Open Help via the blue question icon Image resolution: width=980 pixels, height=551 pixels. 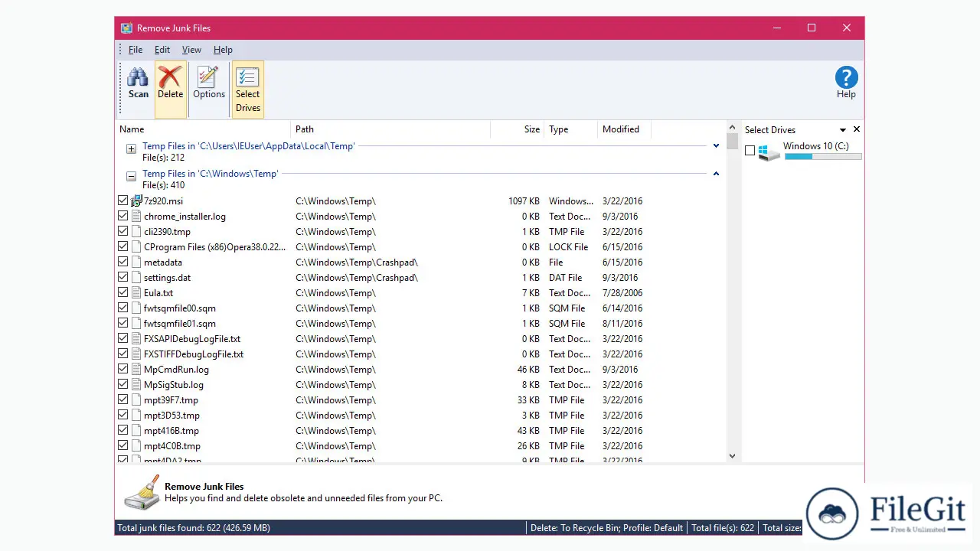pyautogui.click(x=846, y=77)
